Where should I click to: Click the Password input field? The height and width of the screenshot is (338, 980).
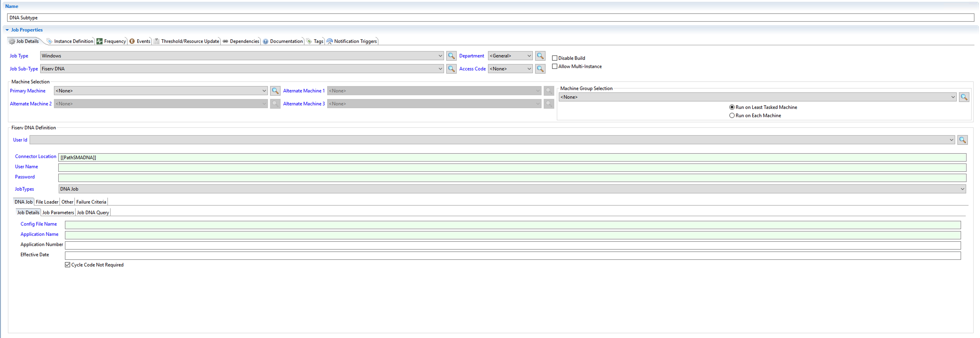click(x=512, y=178)
